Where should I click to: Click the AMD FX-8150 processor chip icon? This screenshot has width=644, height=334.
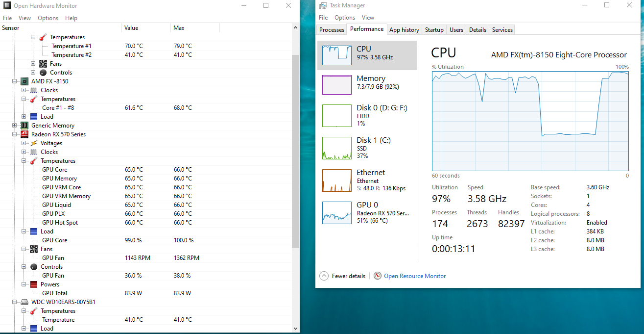(x=24, y=81)
